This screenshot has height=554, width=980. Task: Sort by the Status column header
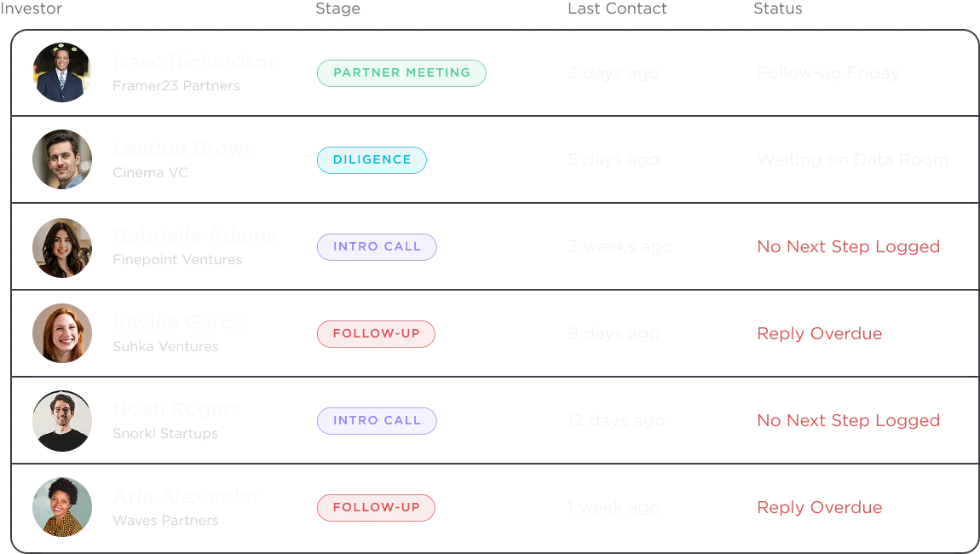777,9
